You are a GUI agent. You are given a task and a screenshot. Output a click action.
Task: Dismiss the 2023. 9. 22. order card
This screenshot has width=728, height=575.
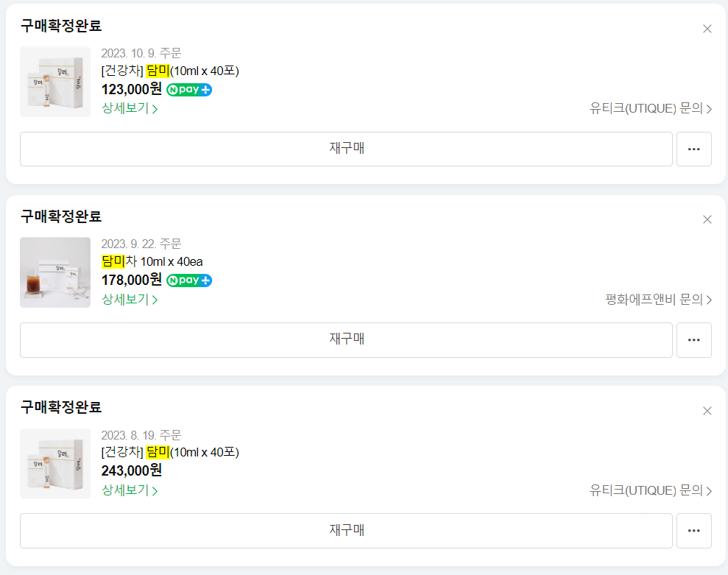point(707,219)
